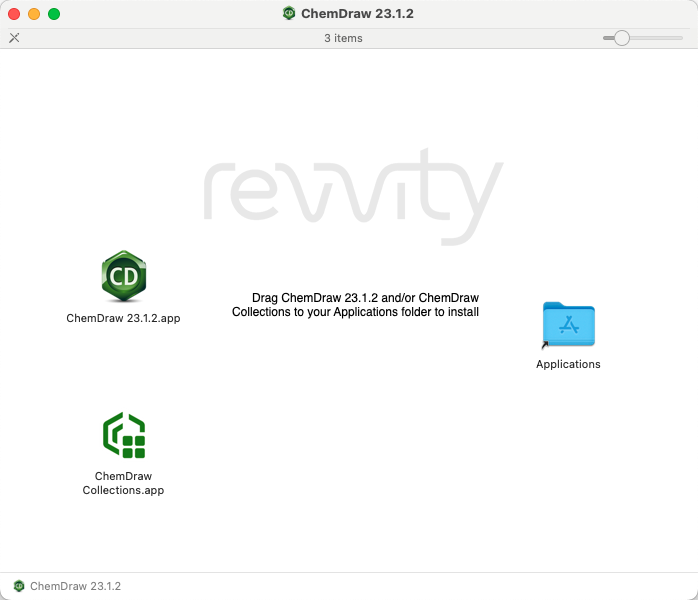This screenshot has width=698, height=600.
Task: Close the ChemDraw installer window
Action: [14, 14]
